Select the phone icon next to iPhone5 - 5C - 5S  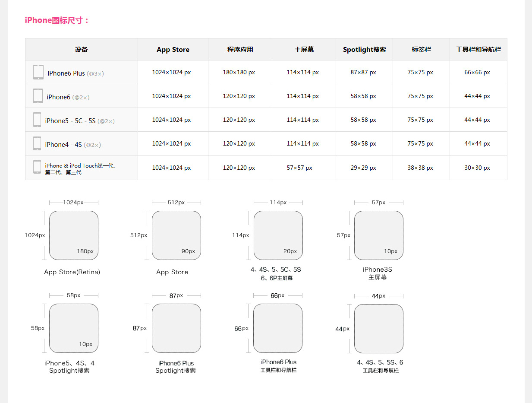37,120
